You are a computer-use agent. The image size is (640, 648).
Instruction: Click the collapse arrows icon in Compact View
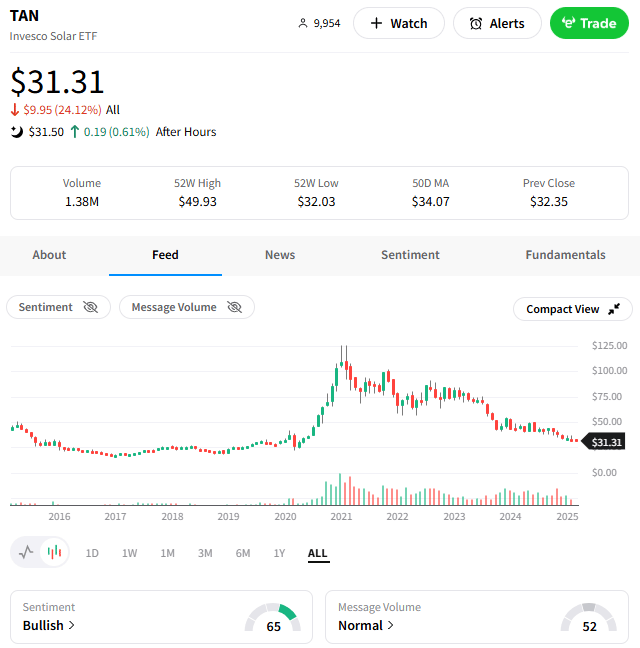614,309
